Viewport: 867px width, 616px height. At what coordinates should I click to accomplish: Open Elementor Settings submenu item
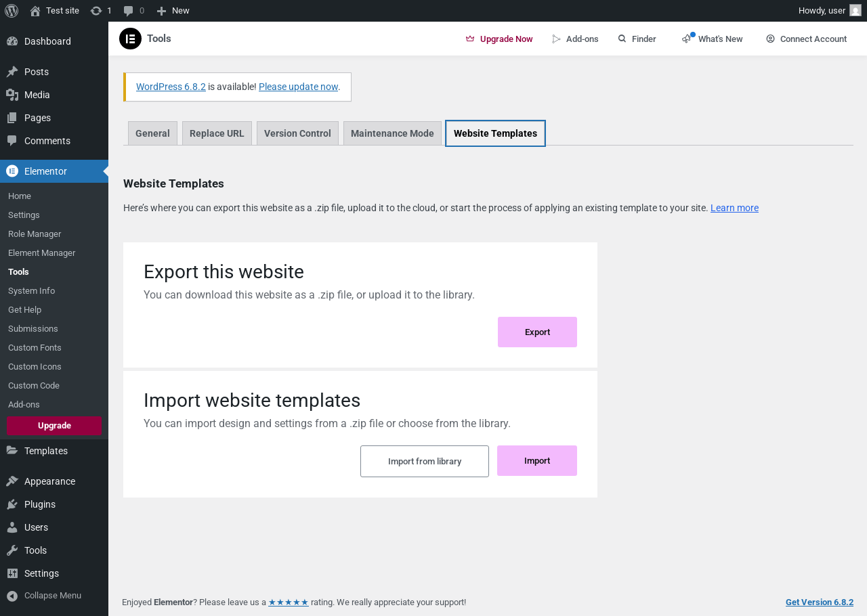(x=24, y=215)
